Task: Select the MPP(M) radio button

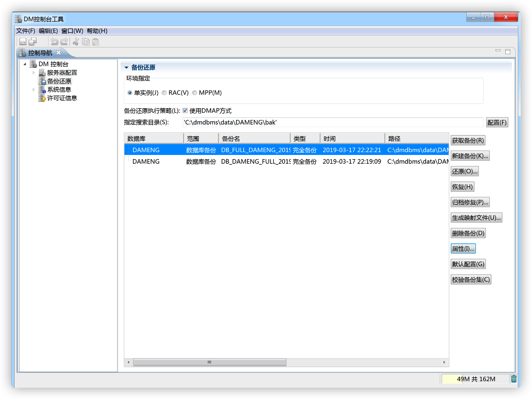Action: (195, 93)
